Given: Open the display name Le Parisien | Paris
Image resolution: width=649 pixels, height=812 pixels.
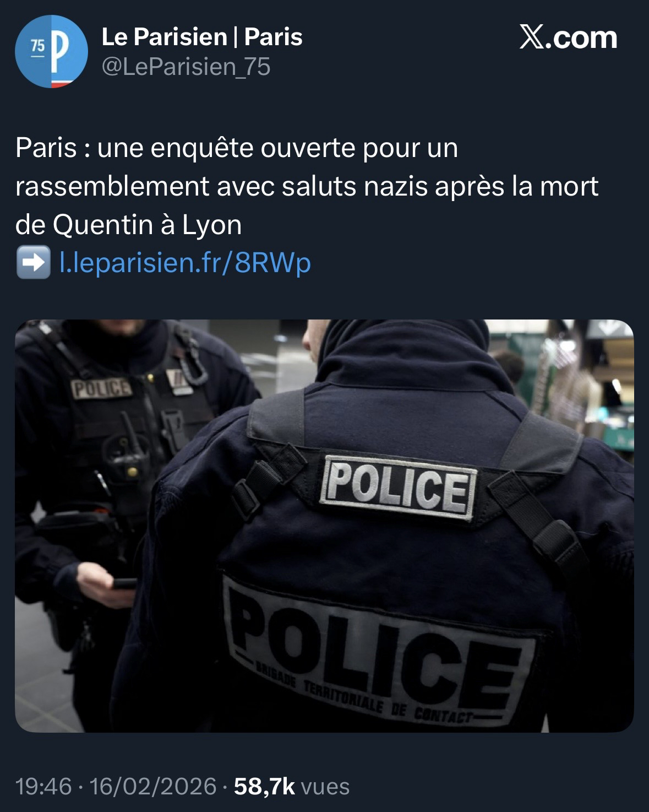Looking at the screenshot, I should click(x=202, y=37).
